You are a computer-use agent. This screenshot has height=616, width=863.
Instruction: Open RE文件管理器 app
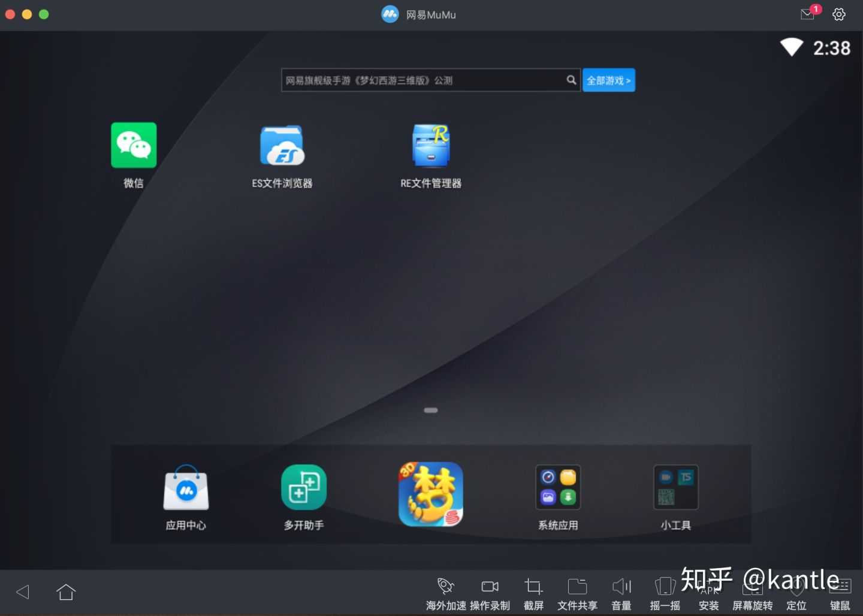click(x=431, y=146)
